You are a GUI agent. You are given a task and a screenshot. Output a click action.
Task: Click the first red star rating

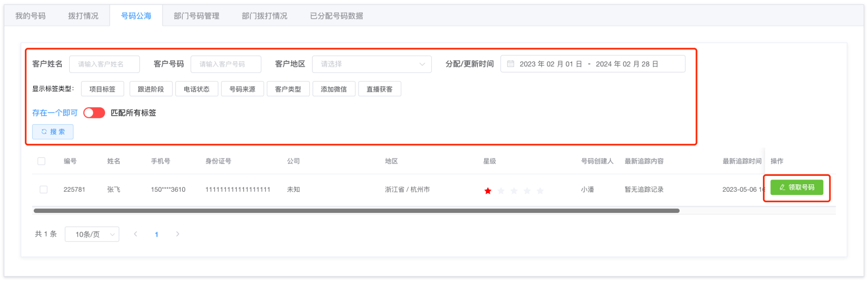pyautogui.click(x=488, y=191)
